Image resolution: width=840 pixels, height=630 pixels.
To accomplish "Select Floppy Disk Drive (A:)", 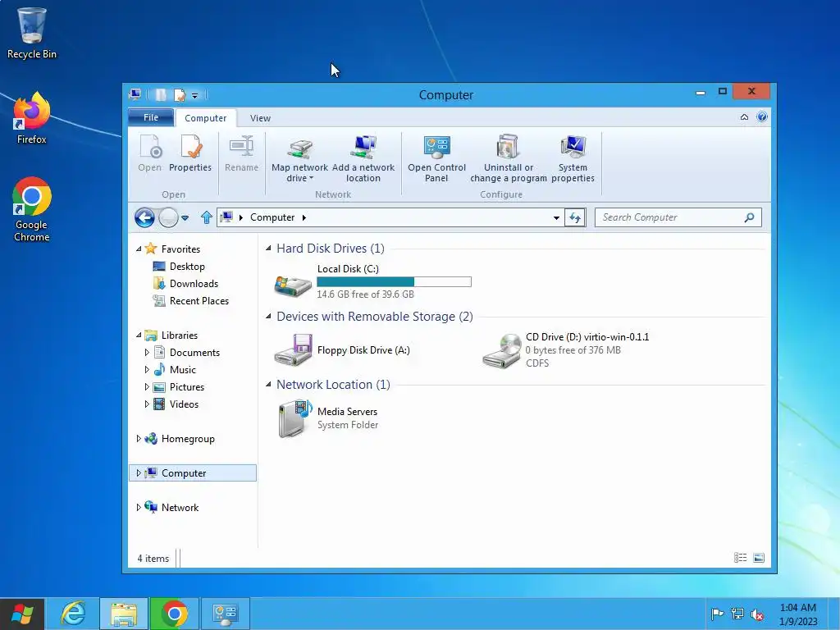I will click(343, 350).
